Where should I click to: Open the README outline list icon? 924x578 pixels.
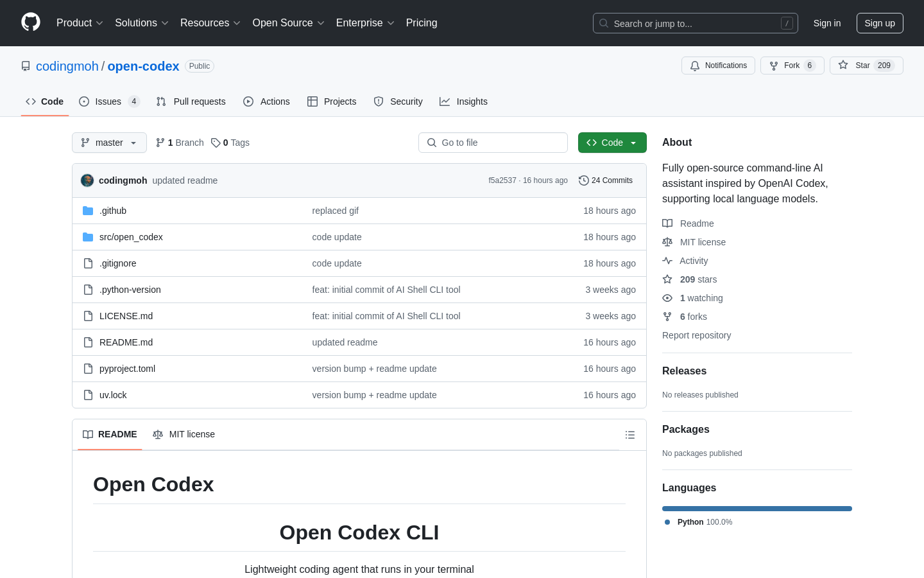[x=630, y=435]
